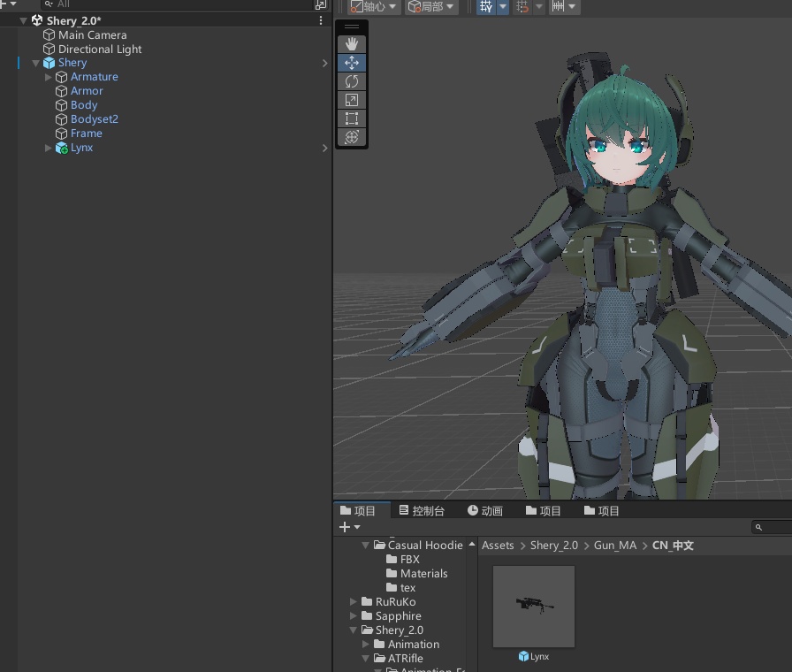Choose the Hand view tool
Screen dimensions: 792x672
click(x=352, y=42)
